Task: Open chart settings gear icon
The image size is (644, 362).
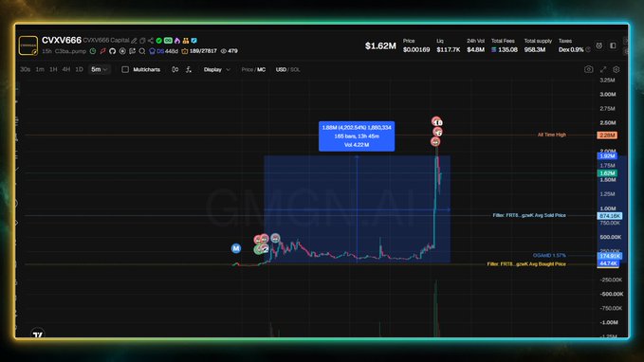Action: 616,69
